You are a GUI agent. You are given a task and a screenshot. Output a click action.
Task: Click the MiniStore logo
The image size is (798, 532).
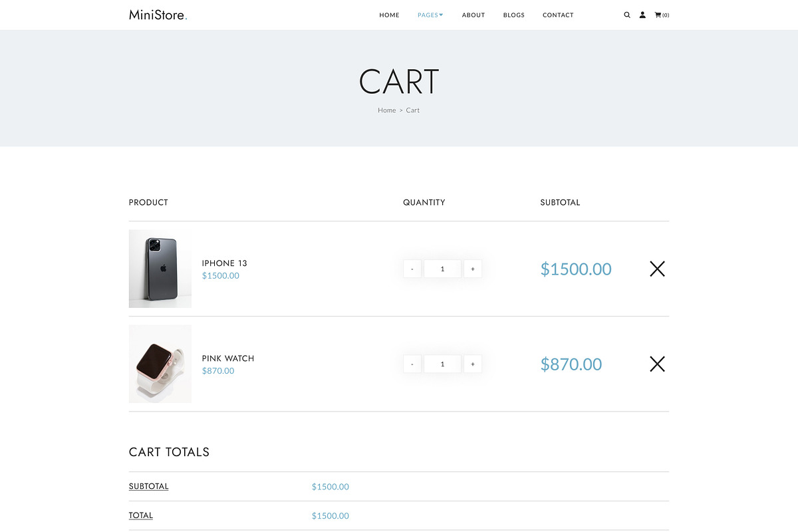(x=158, y=15)
